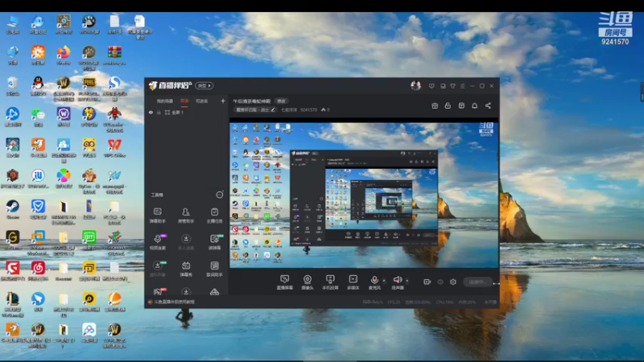Click the speaker icon in bottom toolbar

[397, 280]
